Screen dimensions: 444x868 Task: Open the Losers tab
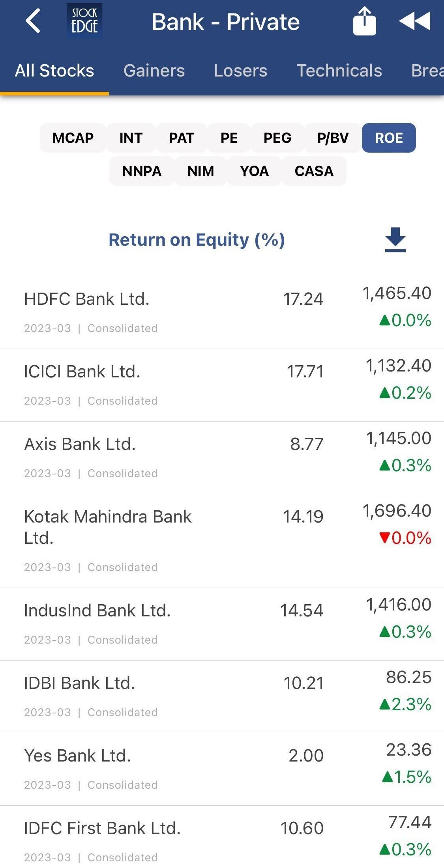240,71
